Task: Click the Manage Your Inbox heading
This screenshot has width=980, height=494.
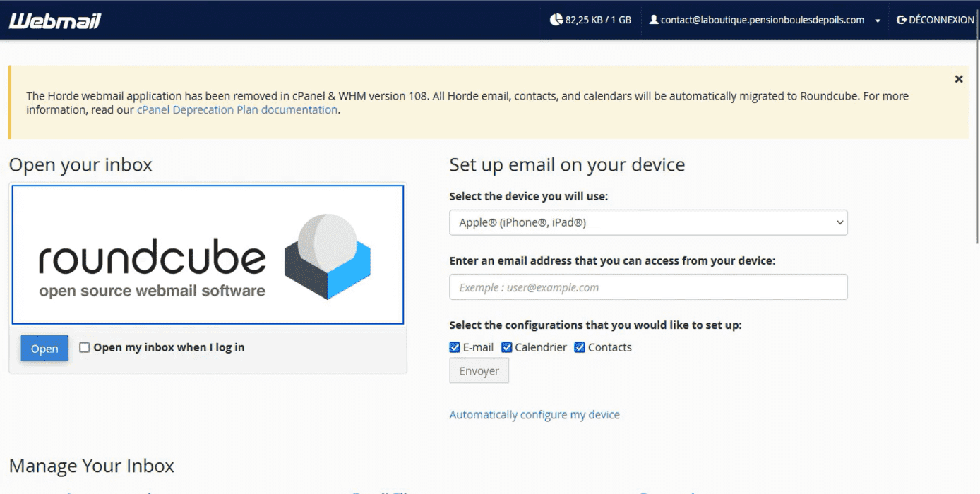Action: pos(92,466)
